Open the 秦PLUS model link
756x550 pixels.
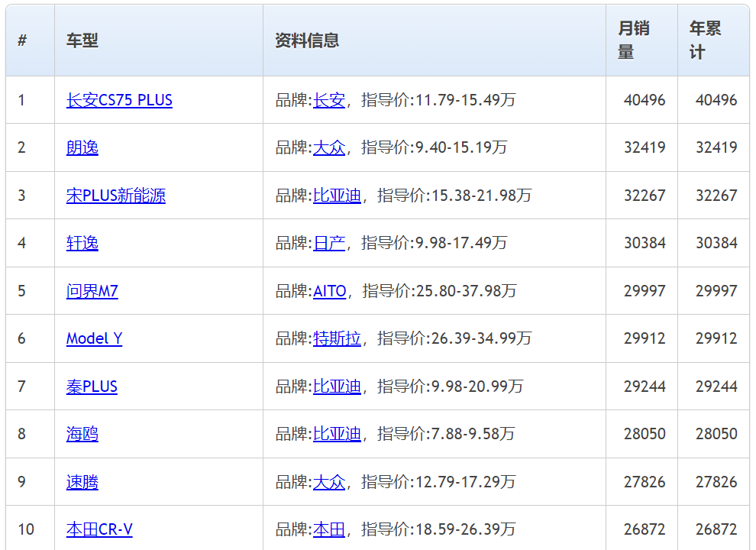(92, 387)
